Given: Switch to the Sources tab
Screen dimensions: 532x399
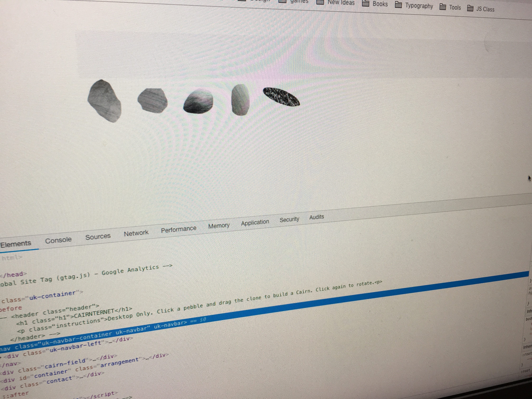Looking at the screenshot, I should (x=98, y=237).
